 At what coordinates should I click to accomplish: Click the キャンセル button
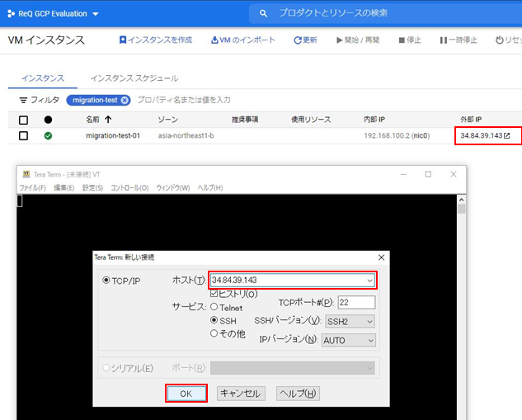241,394
